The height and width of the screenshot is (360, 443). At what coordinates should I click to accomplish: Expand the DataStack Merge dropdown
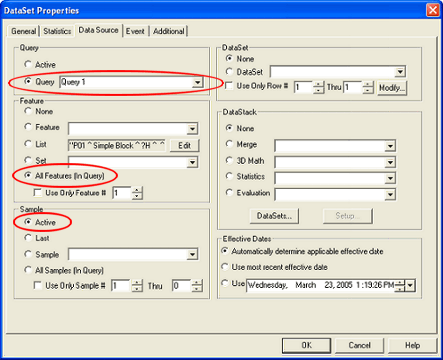click(390, 146)
